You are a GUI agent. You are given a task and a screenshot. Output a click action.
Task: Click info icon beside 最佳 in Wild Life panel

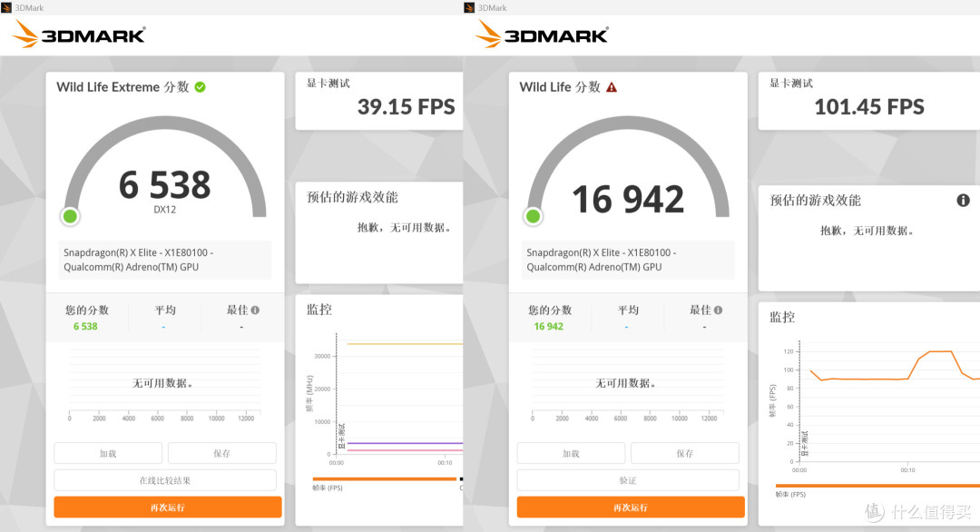coord(718,310)
